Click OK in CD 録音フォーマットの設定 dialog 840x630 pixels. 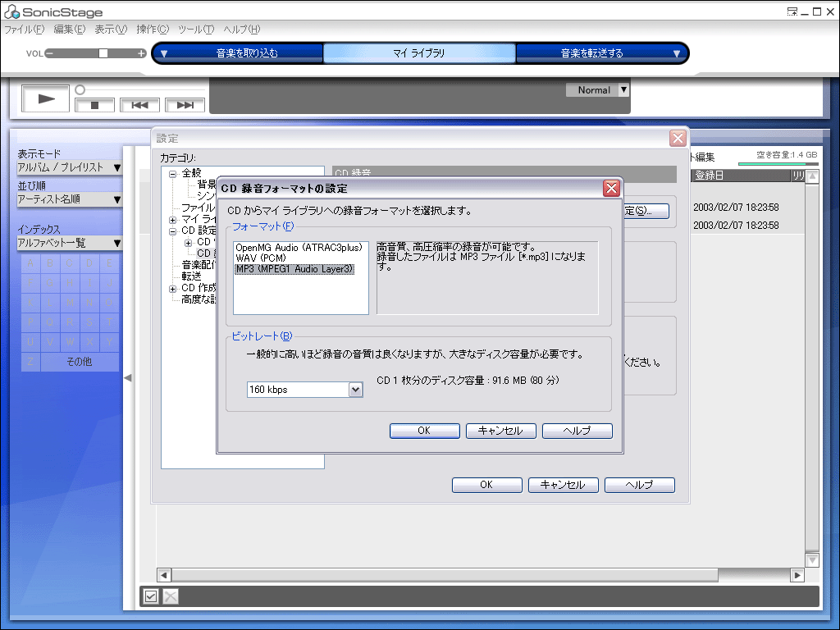(x=424, y=431)
